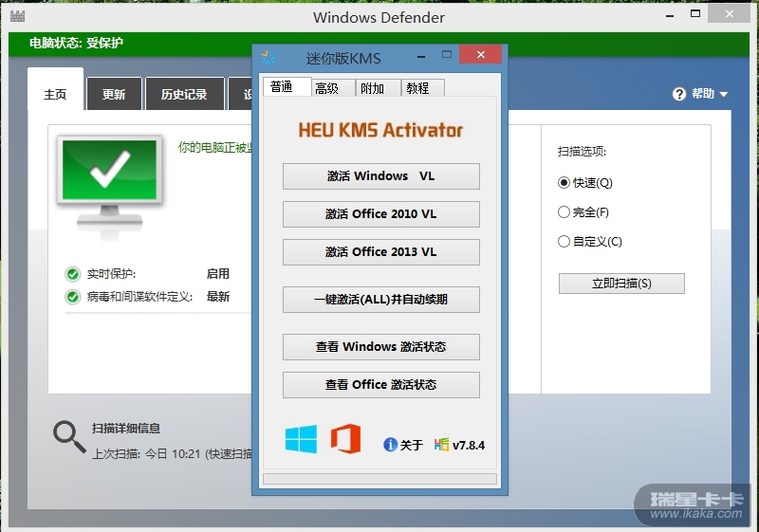
Task: Click the Windows logo icon in KMS window
Action: [x=301, y=439]
